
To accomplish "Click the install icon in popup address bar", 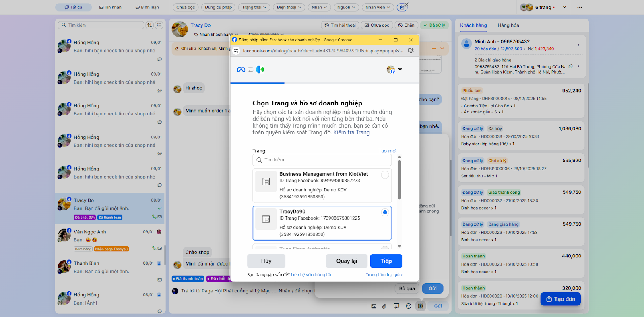I will click(411, 51).
